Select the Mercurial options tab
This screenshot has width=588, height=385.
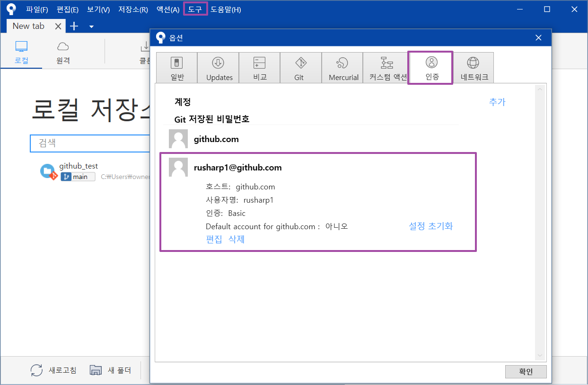(x=342, y=68)
